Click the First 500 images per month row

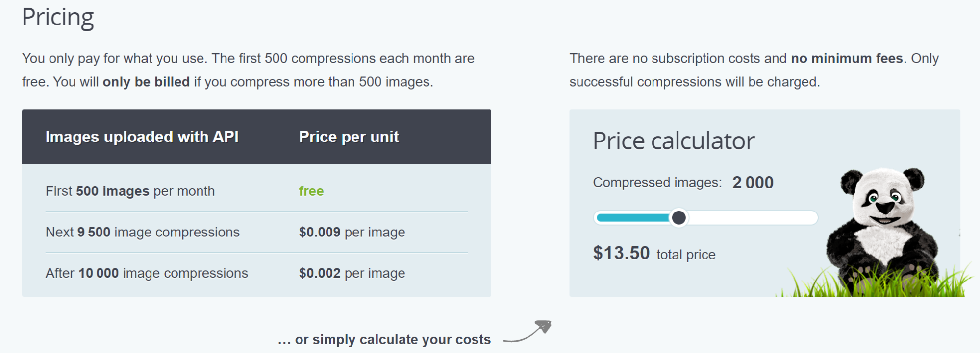pos(256,191)
